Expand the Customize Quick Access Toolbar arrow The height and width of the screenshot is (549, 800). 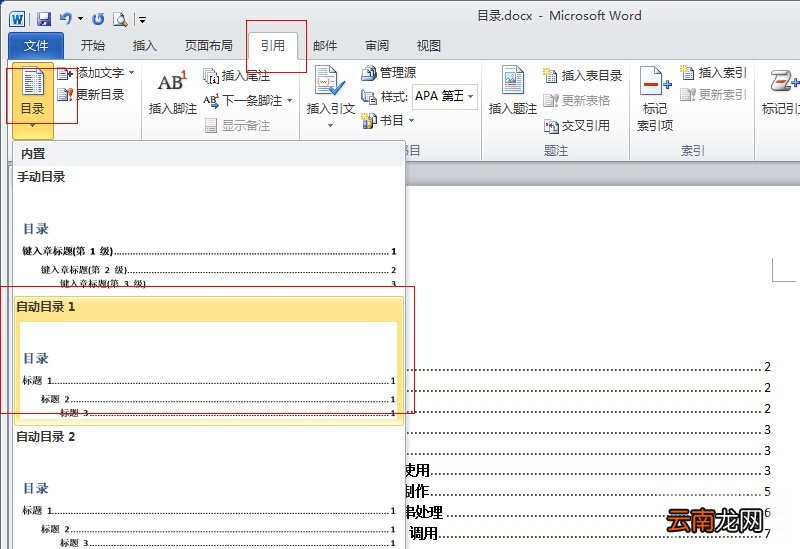click(x=142, y=20)
